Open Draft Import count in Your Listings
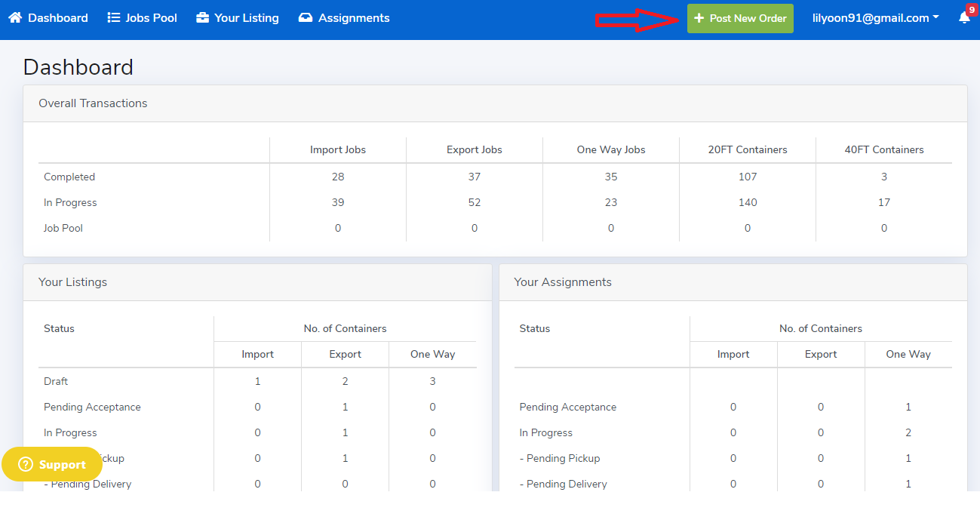980x526 pixels. click(257, 381)
